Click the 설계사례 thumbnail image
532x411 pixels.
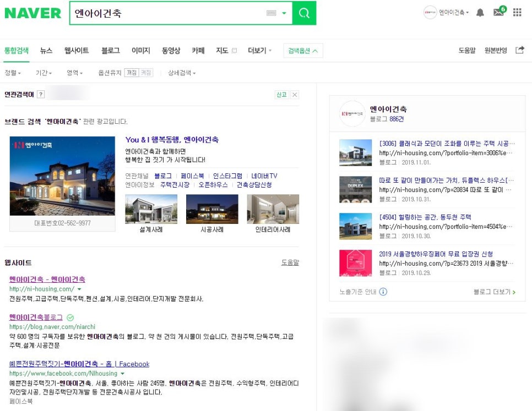pos(151,209)
